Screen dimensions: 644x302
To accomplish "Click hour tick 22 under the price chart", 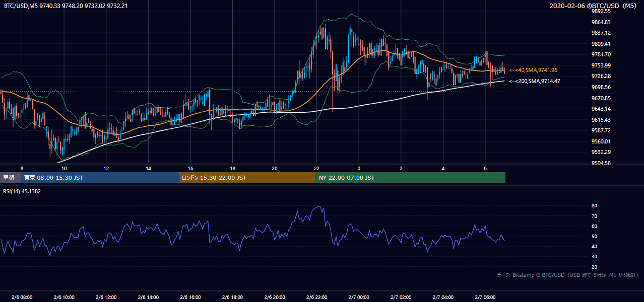I will click(x=316, y=168).
